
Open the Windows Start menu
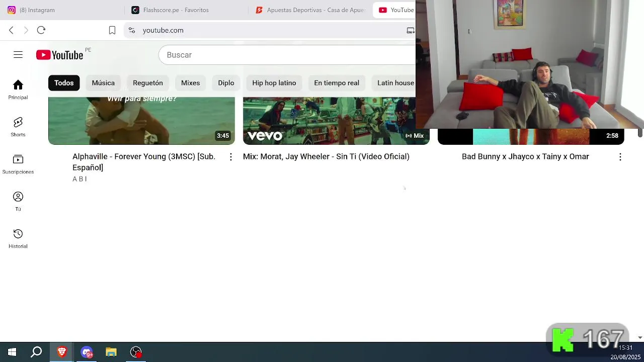(12, 352)
